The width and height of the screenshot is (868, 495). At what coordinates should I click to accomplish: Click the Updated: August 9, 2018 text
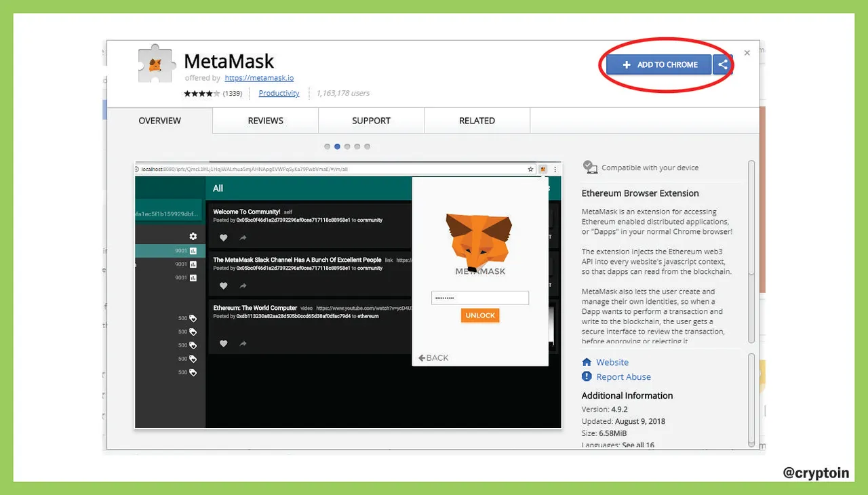tap(623, 421)
